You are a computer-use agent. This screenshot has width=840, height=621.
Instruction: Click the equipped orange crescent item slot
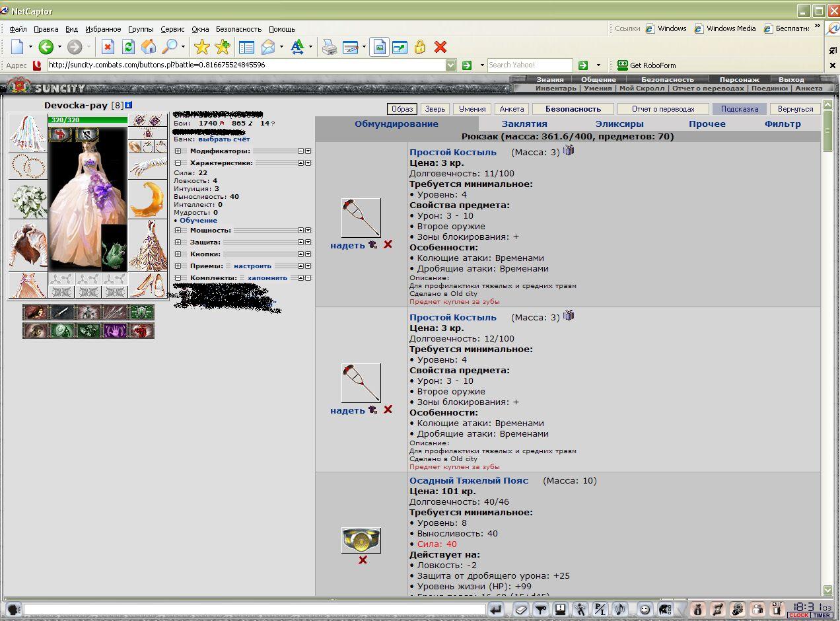(x=147, y=198)
